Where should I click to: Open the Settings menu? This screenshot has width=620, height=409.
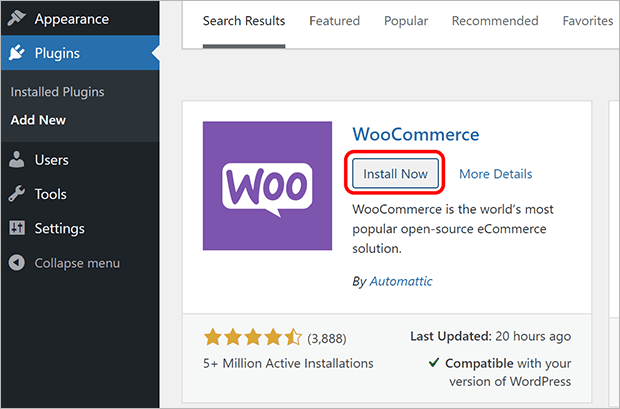(x=79, y=228)
